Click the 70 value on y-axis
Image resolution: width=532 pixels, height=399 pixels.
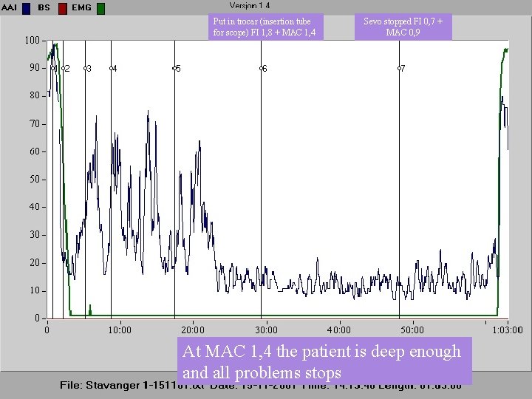(35, 124)
